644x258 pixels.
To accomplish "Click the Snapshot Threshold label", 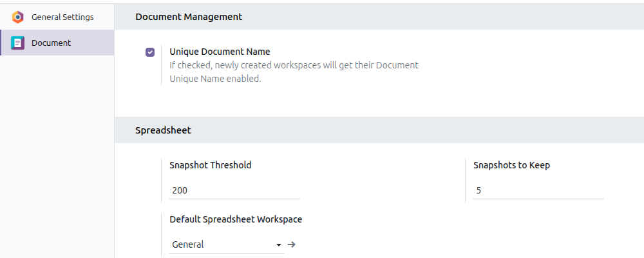I will [x=211, y=165].
